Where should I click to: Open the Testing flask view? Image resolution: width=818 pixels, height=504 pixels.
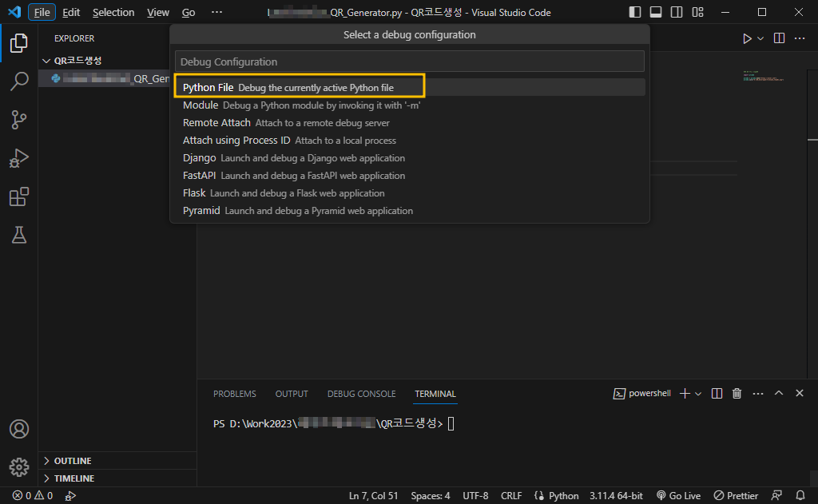coord(19,235)
